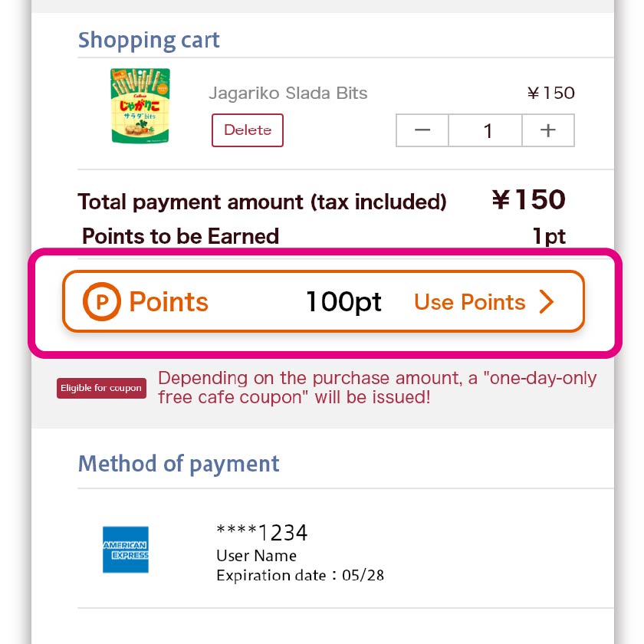Click the orange Points label text
The width and height of the screenshot is (644, 644).
click(x=169, y=302)
